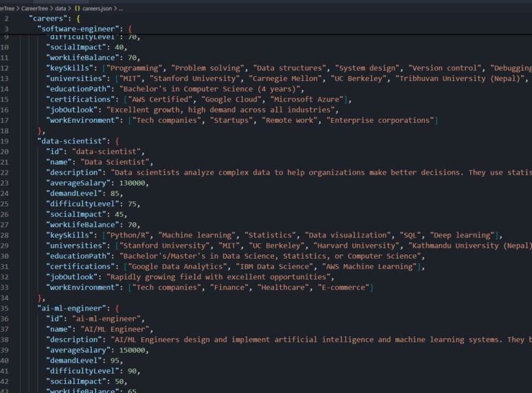
Task: Open the data folder breadcrumb
Action: 60,8
